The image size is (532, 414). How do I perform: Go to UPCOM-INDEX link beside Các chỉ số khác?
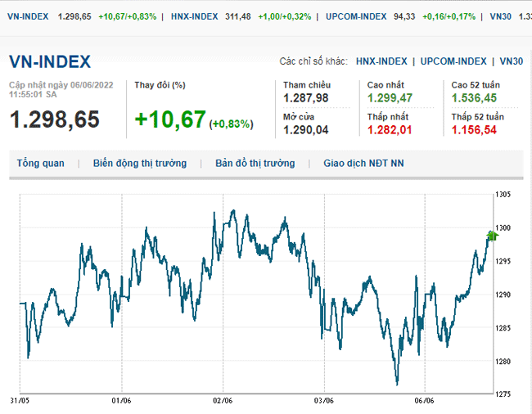pos(453,61)
